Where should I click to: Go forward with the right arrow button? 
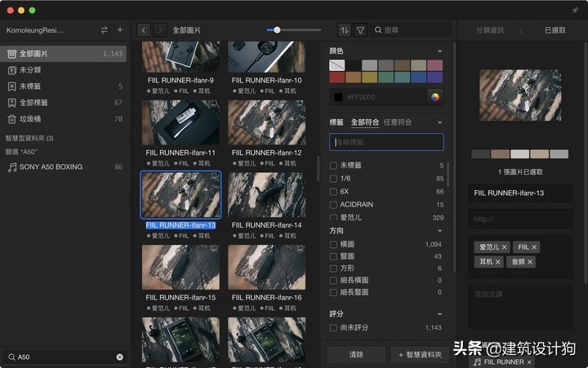pos(160,30)
